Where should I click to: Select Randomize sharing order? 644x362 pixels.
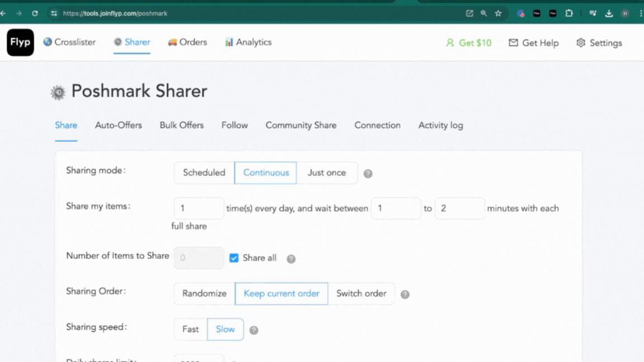tap(205, 294)
